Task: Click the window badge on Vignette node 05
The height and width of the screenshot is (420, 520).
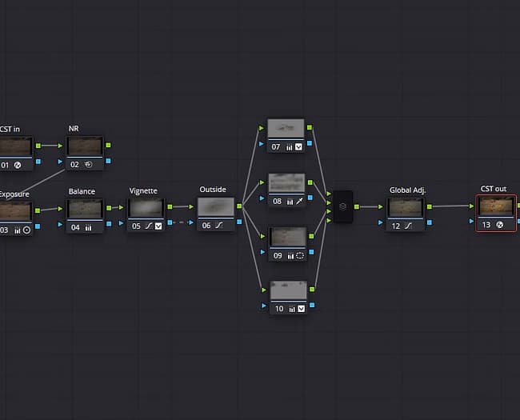Action: tap(158, 226)
